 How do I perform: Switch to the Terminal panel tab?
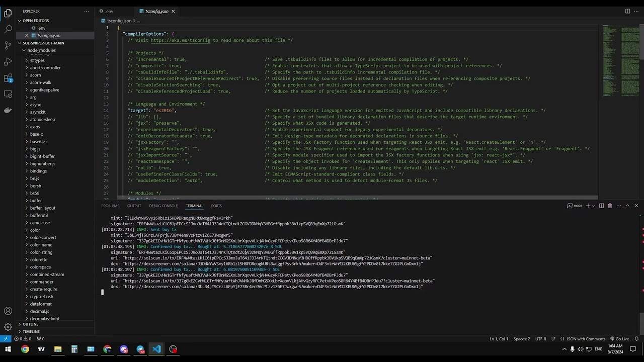tap(194, 206)
